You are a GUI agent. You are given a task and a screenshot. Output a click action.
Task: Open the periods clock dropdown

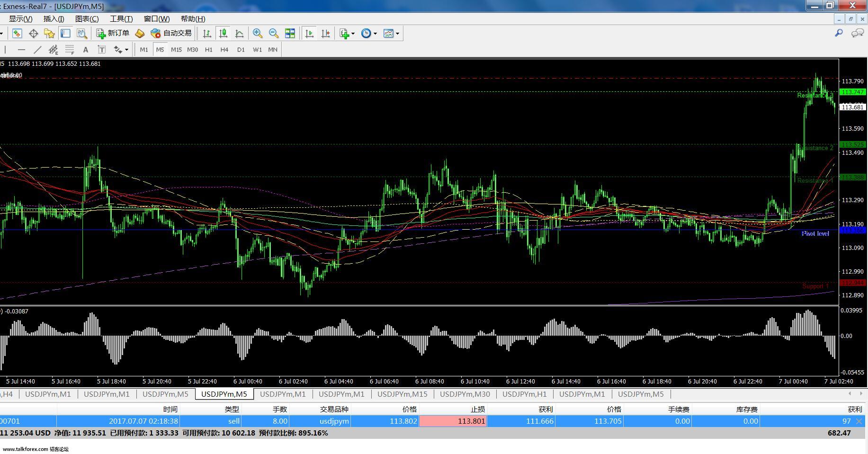click(369, 33)
